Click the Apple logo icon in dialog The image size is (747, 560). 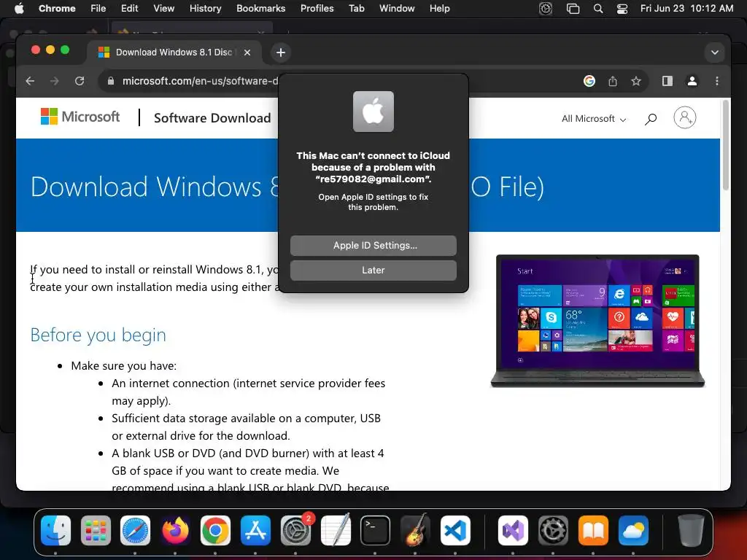pyautogui.click(x=373, y=112)
